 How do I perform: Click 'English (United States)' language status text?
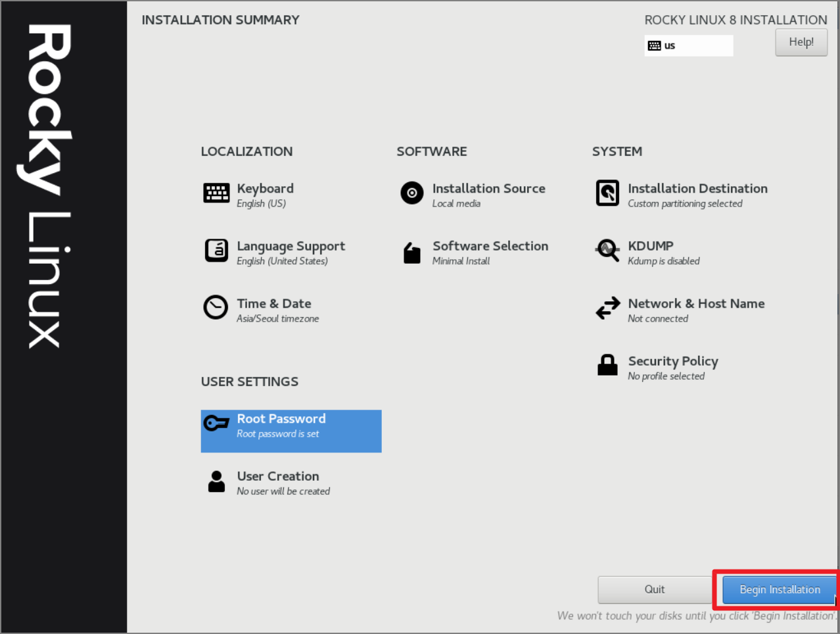[282, 261]
